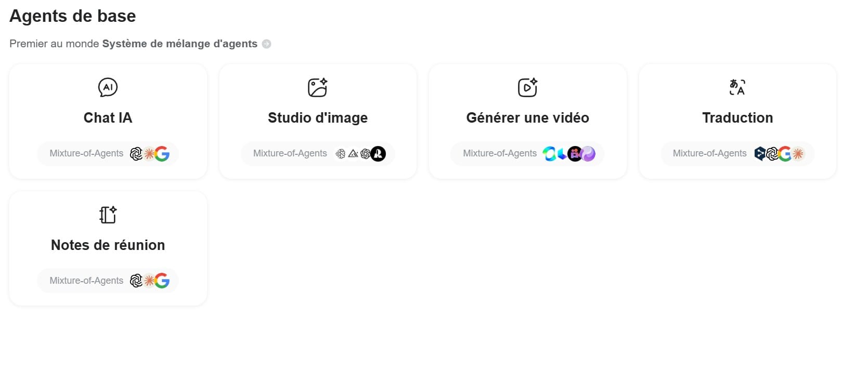This screenshot has height=370, width=868.
Task: Click the Traduction language icon
Action: click(737, 87)
